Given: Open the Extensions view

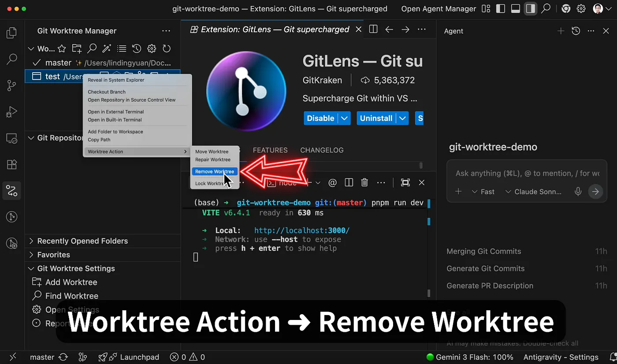Looking at the screenshot, I should pos(12,165).
